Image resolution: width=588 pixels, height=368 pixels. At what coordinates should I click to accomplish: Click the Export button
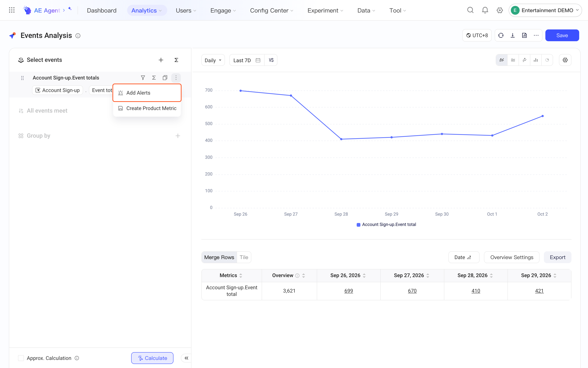tap(557, 257)
